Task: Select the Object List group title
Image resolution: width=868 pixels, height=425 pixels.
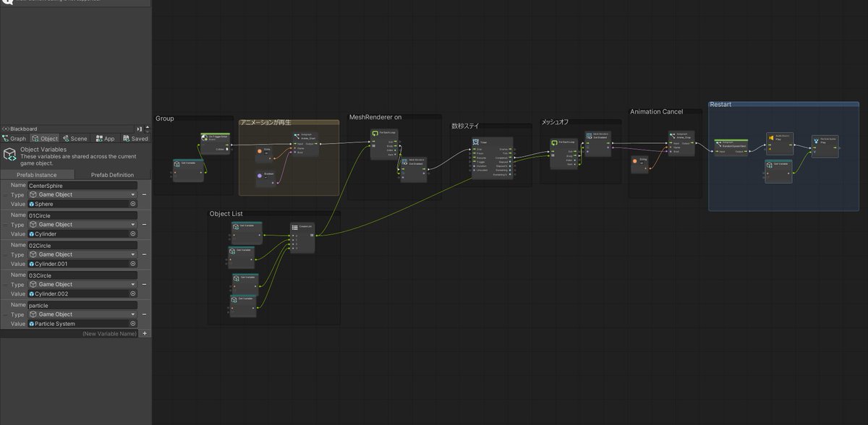Action: click(x=226, y=214)
